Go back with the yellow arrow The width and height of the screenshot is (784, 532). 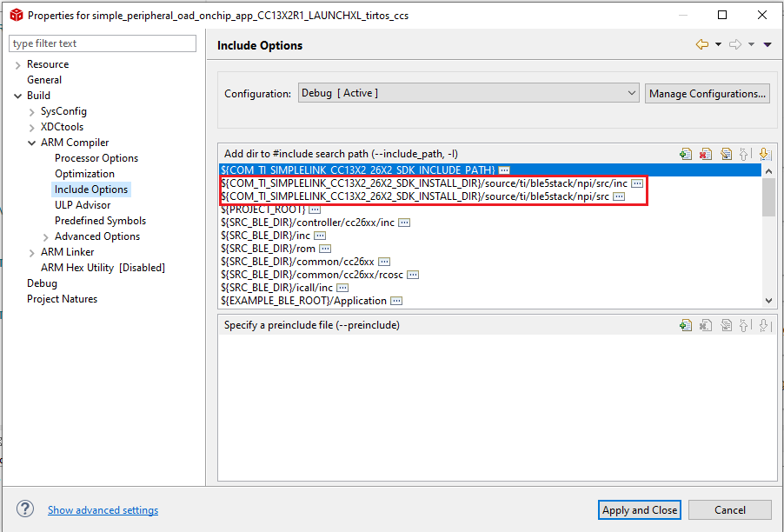point(702,44)
